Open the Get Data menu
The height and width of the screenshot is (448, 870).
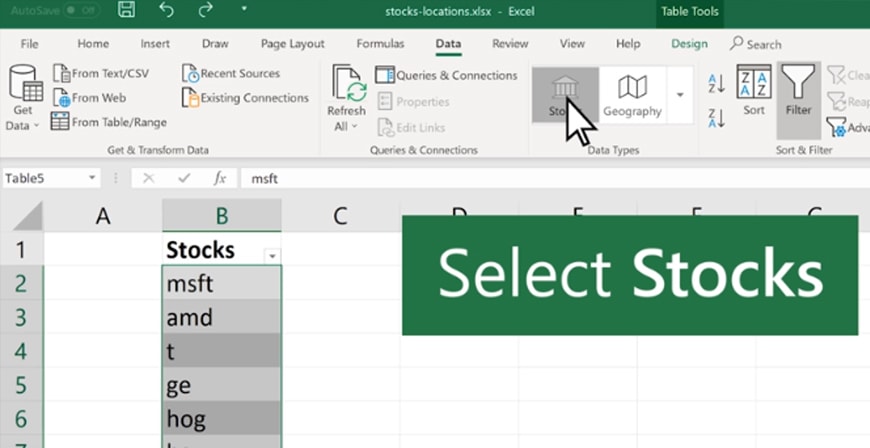(x=25, y=98)
